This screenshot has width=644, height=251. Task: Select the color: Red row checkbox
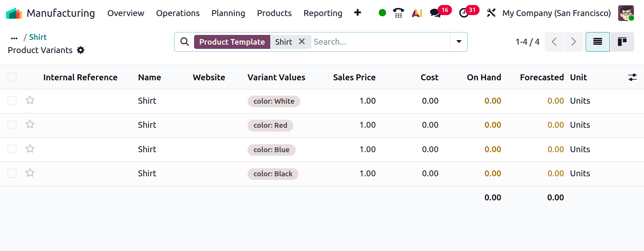(12, 125)
